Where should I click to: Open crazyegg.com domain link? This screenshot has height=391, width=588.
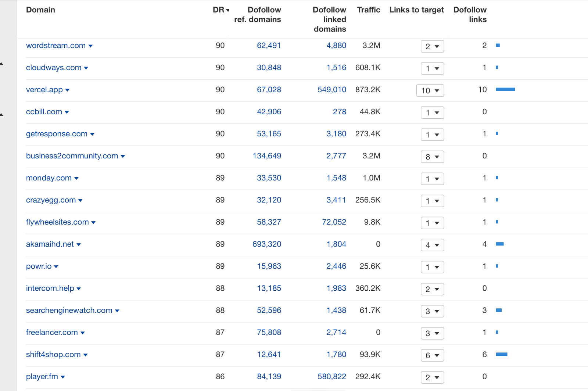(x=51, y=200)
